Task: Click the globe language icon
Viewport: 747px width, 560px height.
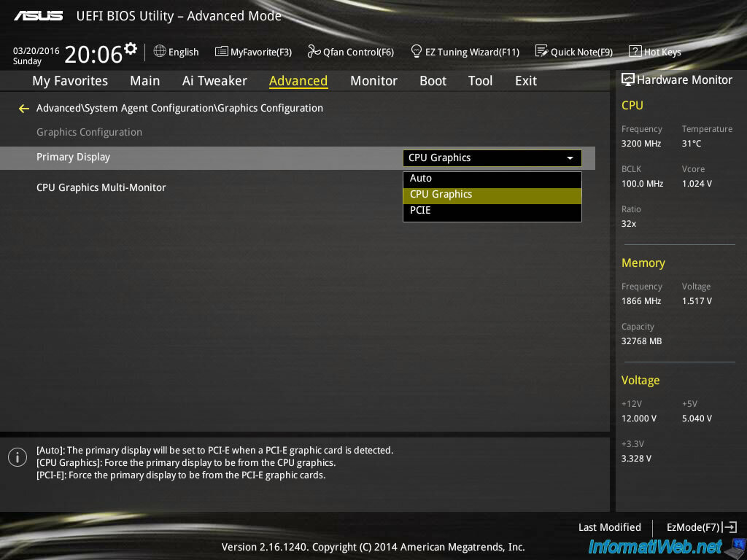Action: pyautogui.click(x=160, y=51)
